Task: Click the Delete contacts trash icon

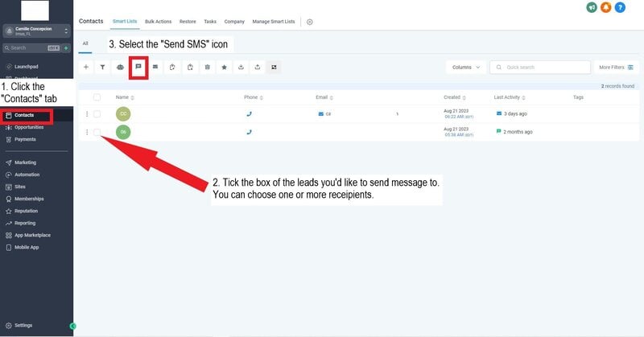Action: pyautogui.click(x=208, y=68)
